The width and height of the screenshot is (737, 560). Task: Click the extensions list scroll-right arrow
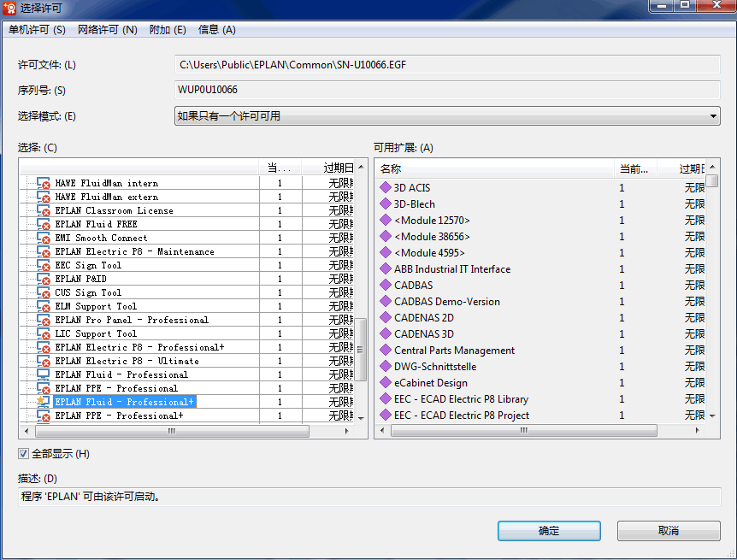[x=698, y=430]
